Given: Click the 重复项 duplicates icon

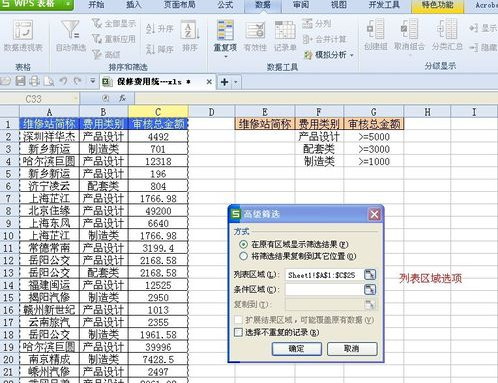Looking at the screenshot, I should tap(225, 30).
